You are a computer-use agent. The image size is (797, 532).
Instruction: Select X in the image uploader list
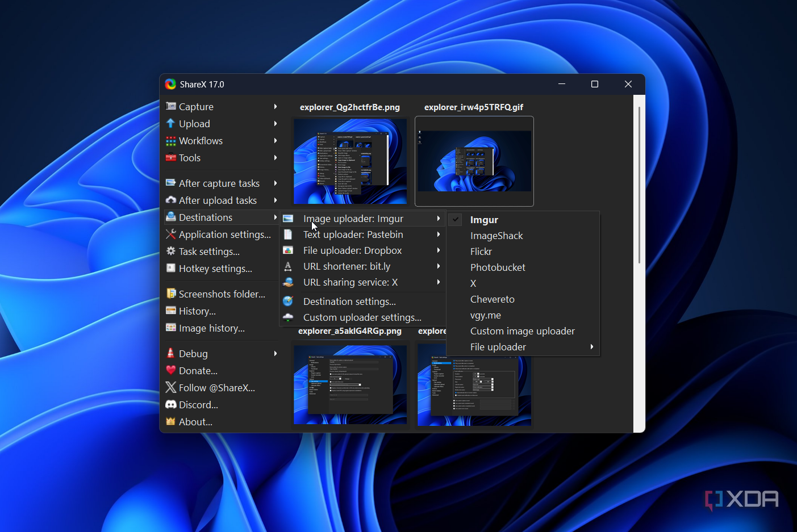[523, 283]
